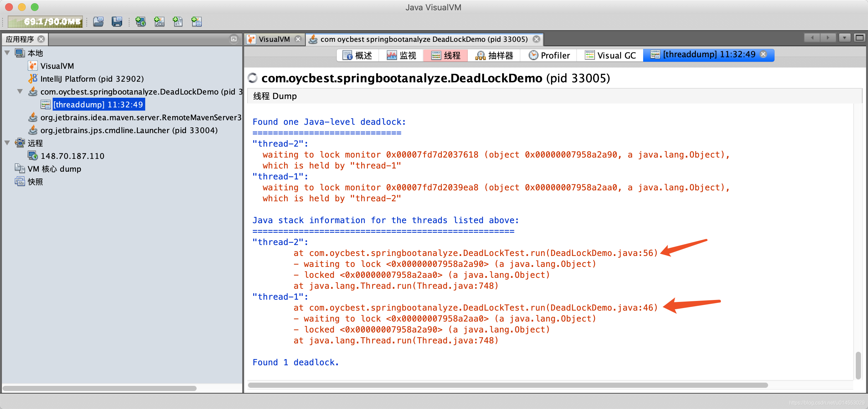Click the last toolbar icon with green plus
Image resolution: width=868 pixels, height=409 pixels.
(x=197, y=22)
